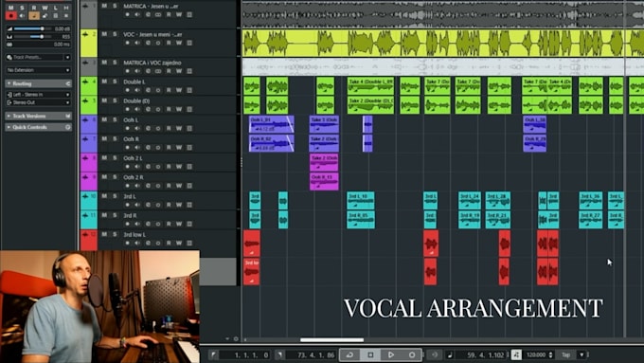The width and height of the screenshot is (644, 363).
Task: Click the left locator position field
Action: coord(245,355)
